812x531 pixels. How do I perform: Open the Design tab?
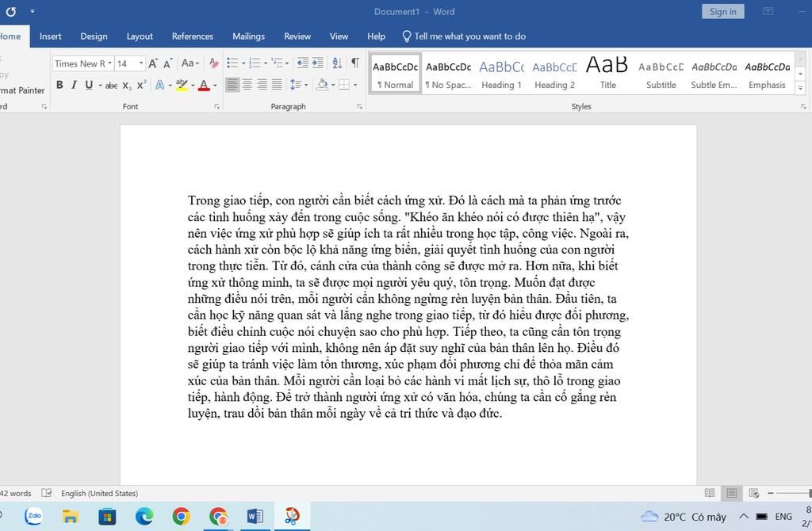[94, 36]
